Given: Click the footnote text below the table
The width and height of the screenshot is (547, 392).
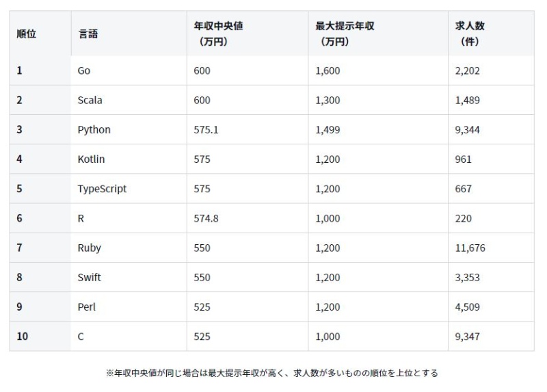Looking at the screenshot, I should (271, 374).
